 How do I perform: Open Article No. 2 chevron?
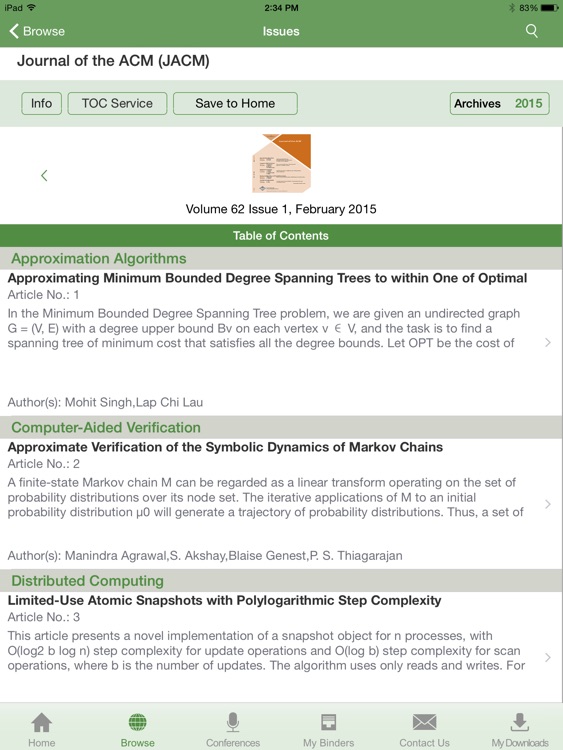[548, 504]
